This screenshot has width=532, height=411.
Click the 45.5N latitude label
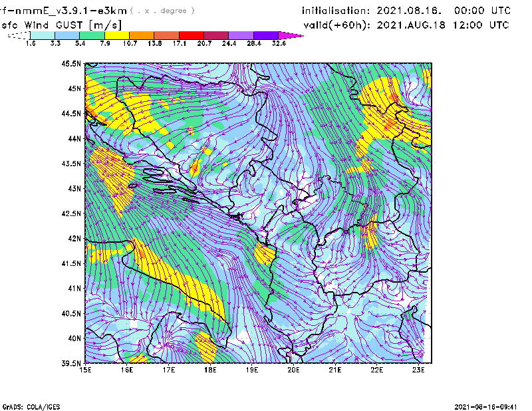tap(71, 63)
